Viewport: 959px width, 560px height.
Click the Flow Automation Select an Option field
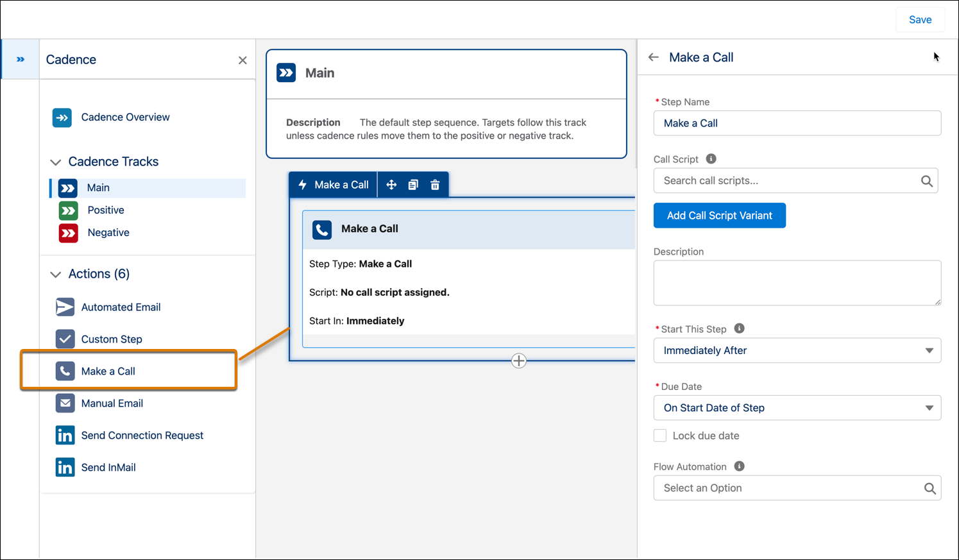[797, 488]
